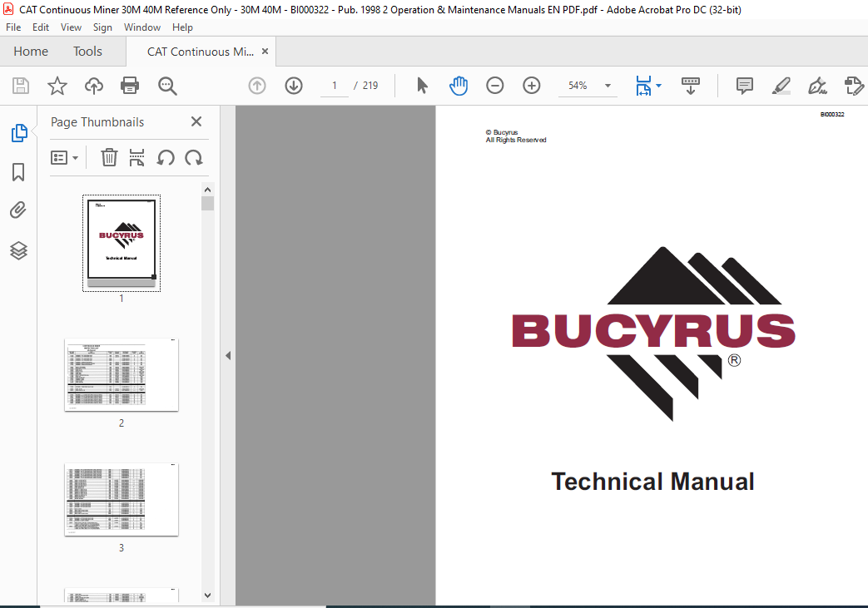Viewport: 868px width, 608px height.
Task: Select the Highlight text tool
Action: point(781,86)
